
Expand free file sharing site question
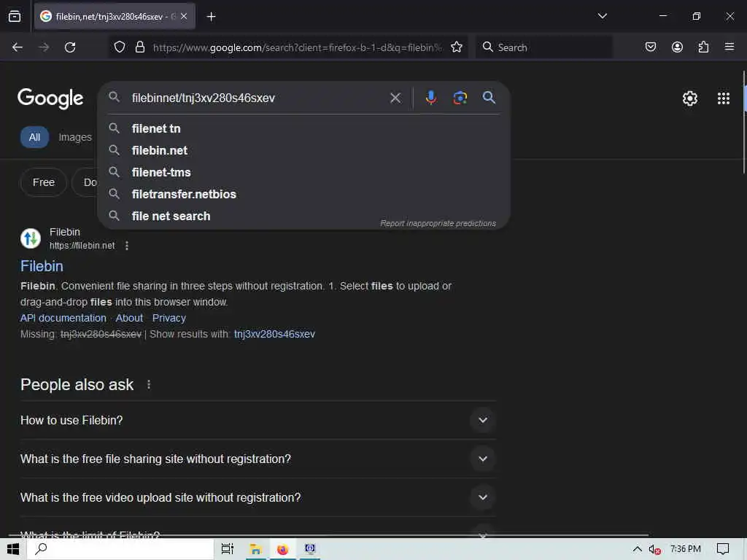(x=258, y=459)
